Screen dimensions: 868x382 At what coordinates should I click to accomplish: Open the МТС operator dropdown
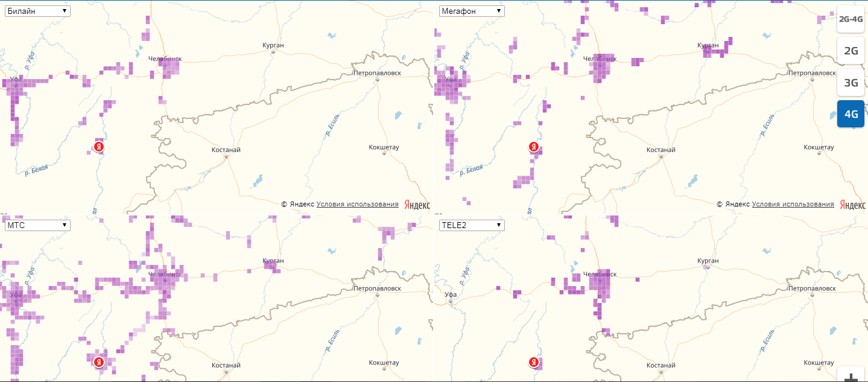[x=37, y=225]
